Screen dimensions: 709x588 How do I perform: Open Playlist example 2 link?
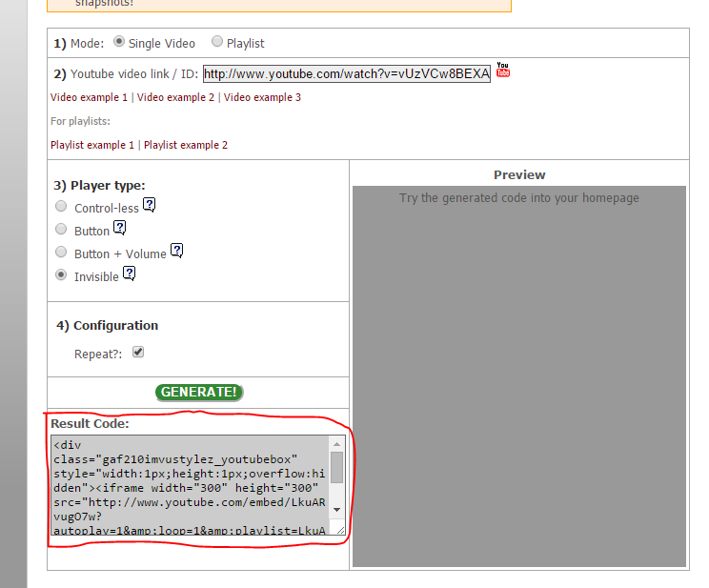coord(186,145)
